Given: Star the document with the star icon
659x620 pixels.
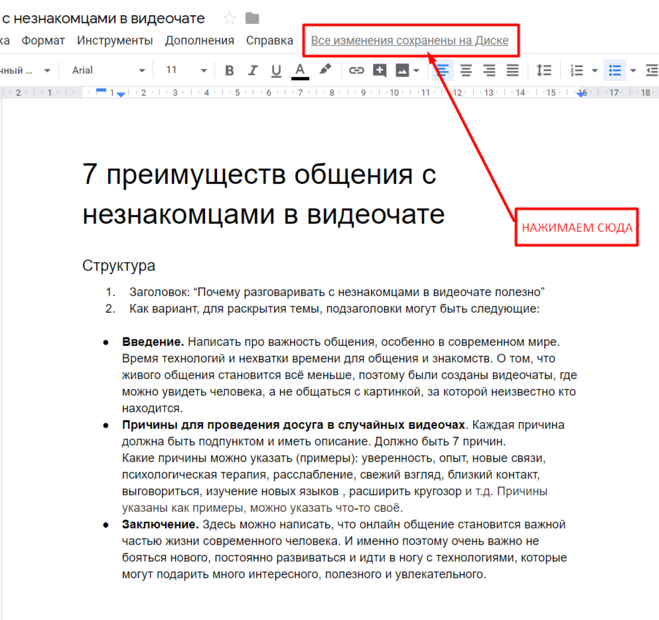Looking at the screenshot, I should [229, 18].
